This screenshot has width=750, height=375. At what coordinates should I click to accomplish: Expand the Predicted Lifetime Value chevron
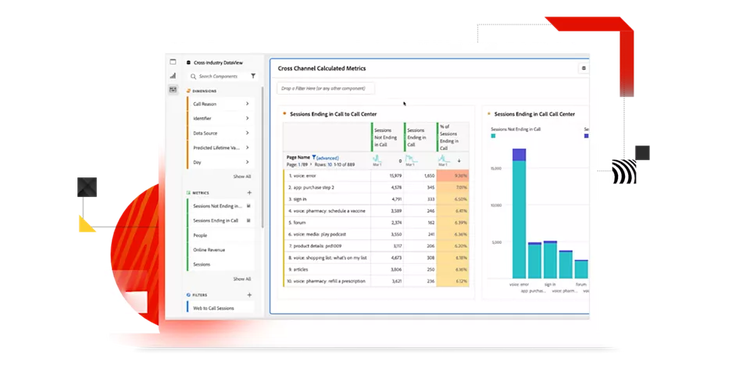[x=247, y=148]
